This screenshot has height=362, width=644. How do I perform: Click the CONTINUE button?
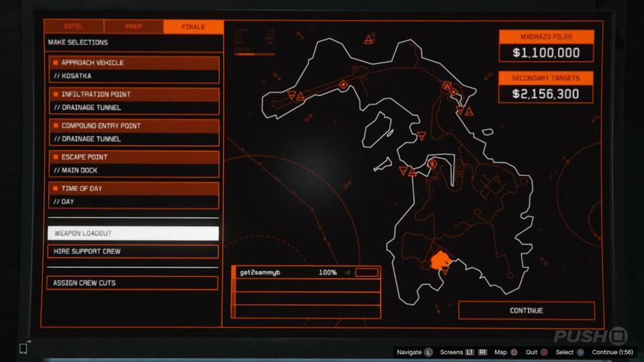pos(527,310)
